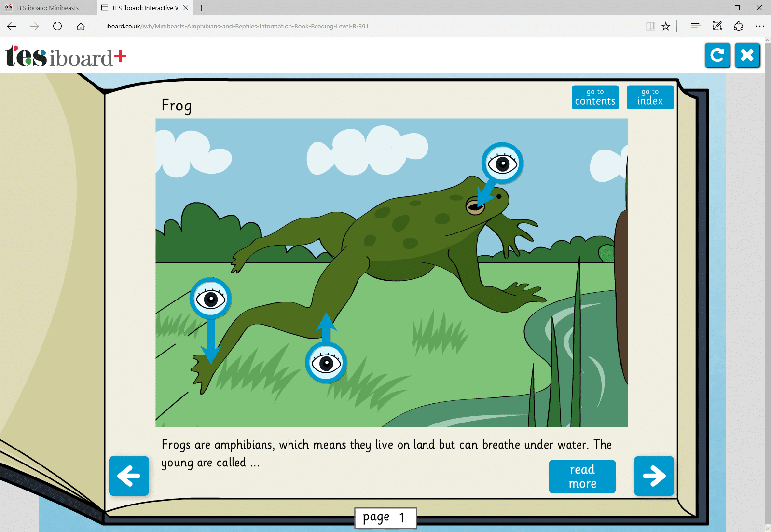The width and height of the screenshot is (771, 532).
Task: Open a new browser tab
Action: (x=202, y=8)
